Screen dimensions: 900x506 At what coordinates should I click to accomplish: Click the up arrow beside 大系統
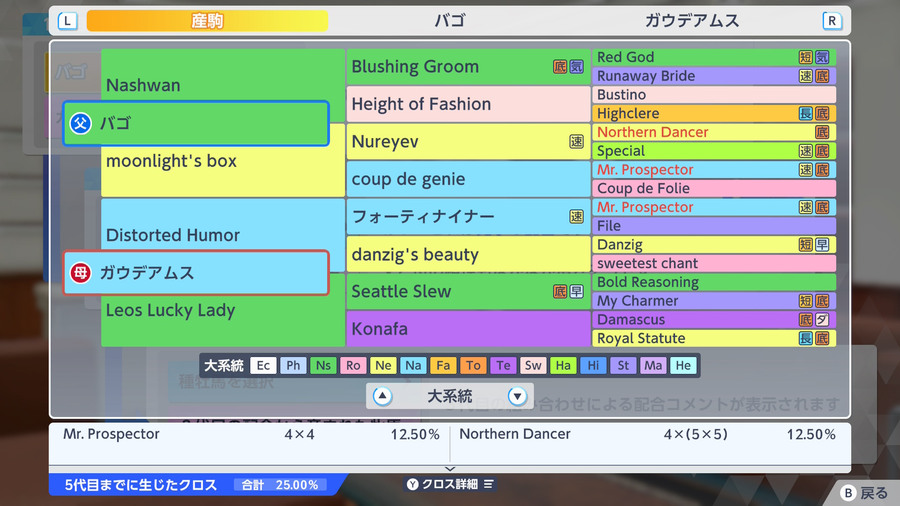point(382,396)
